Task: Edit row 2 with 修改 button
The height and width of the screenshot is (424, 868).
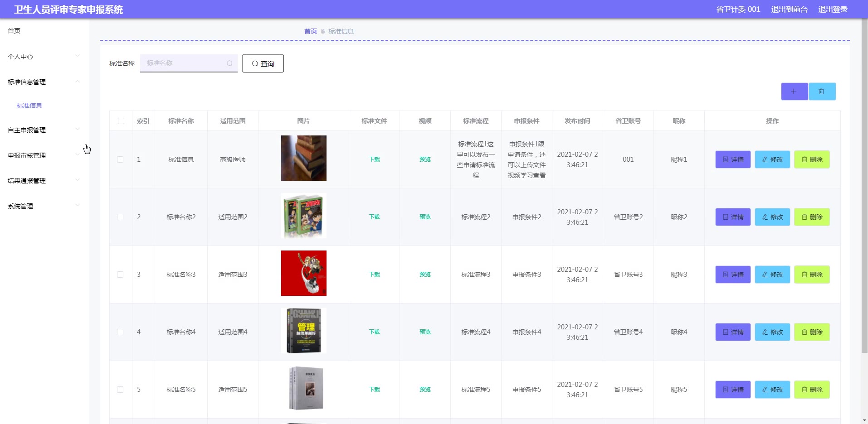Action: [772, 217]
